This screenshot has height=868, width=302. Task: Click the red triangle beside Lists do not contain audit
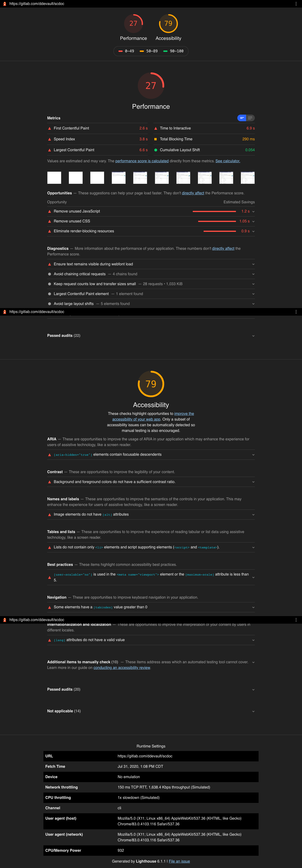(x=50, y=547)
